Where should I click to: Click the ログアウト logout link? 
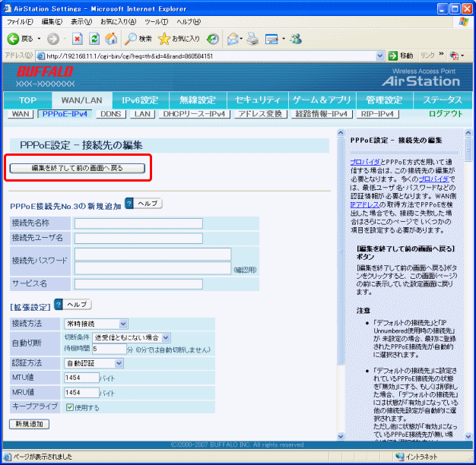[445, 114]
